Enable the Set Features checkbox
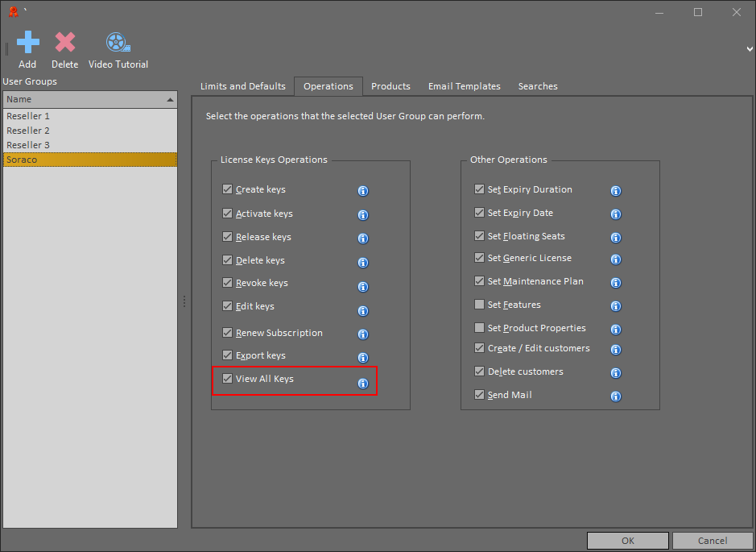756x552 pixels. tap(479, 305)
